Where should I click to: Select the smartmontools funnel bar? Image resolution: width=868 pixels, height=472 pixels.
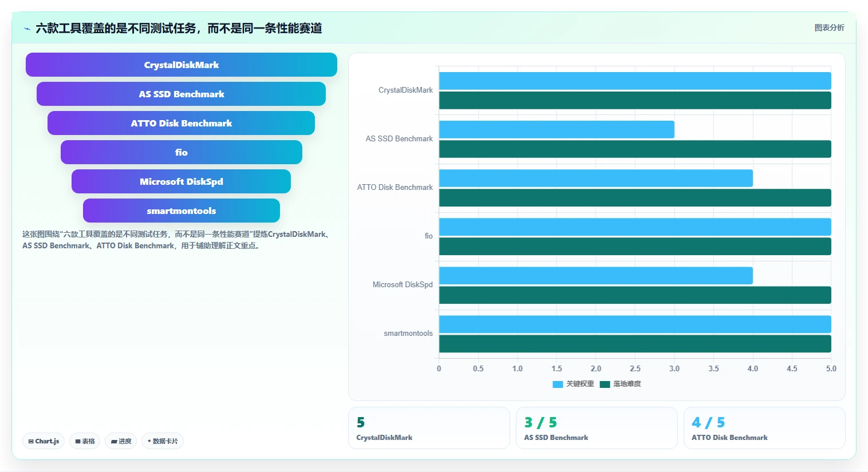click(x=182, y=211)
